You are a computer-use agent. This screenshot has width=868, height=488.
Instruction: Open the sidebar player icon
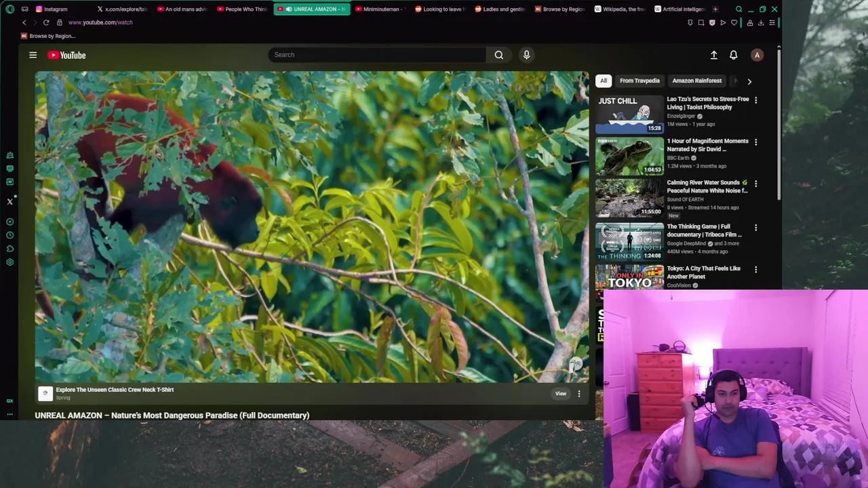pyautogui.click(x=9, y=222)
